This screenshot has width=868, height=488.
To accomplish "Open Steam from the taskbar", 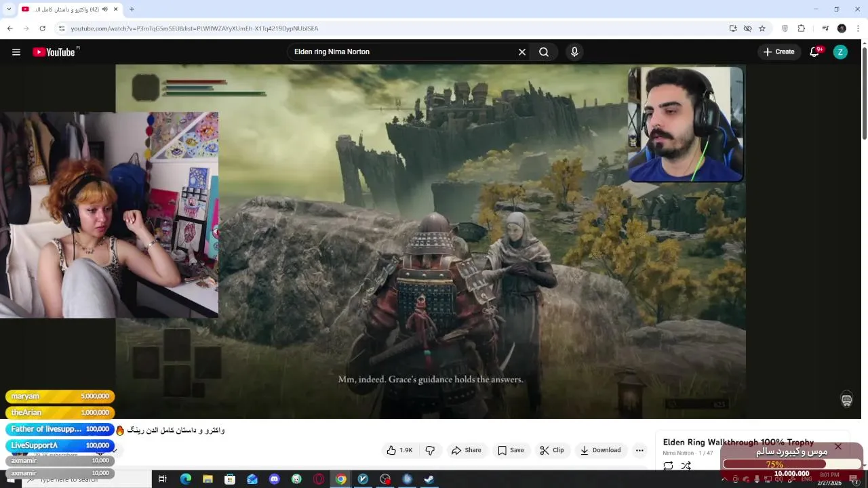I will pyautogui.click(x=429, y=479).
